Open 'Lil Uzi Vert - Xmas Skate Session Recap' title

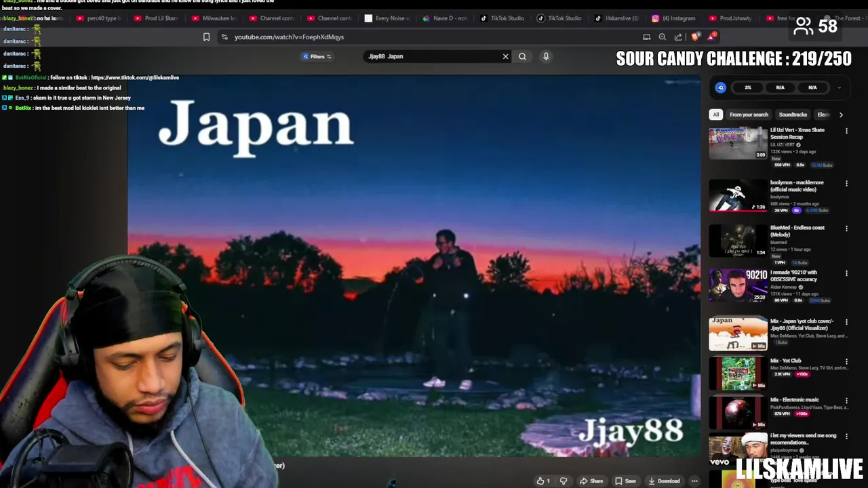click(797, 134)
